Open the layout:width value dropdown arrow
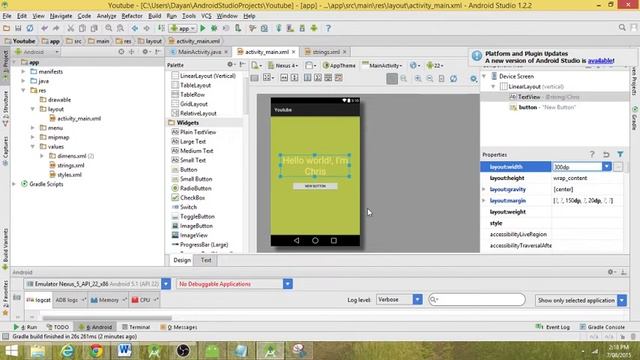 pyautogui.click(x=607, y=167)
